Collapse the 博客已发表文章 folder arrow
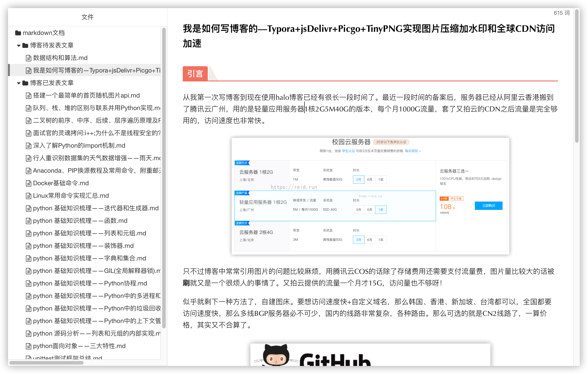588x374 pixels. [19, 83]
